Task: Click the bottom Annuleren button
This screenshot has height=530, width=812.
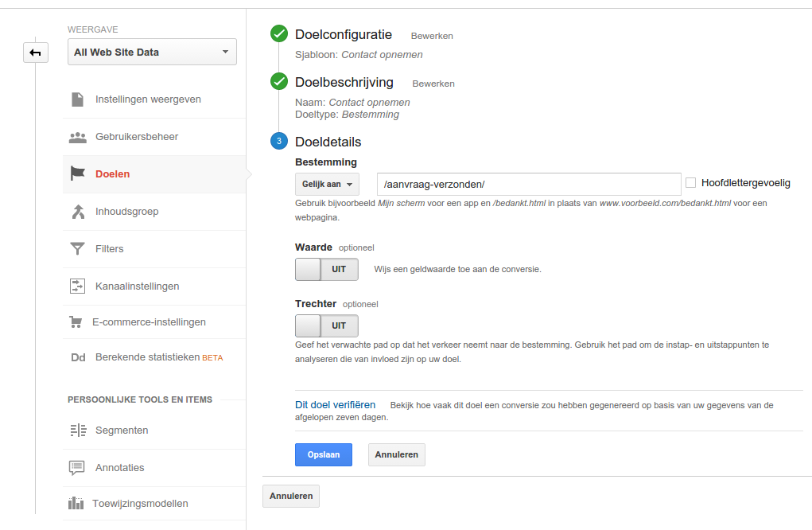Action: click(x=291, y=497)
